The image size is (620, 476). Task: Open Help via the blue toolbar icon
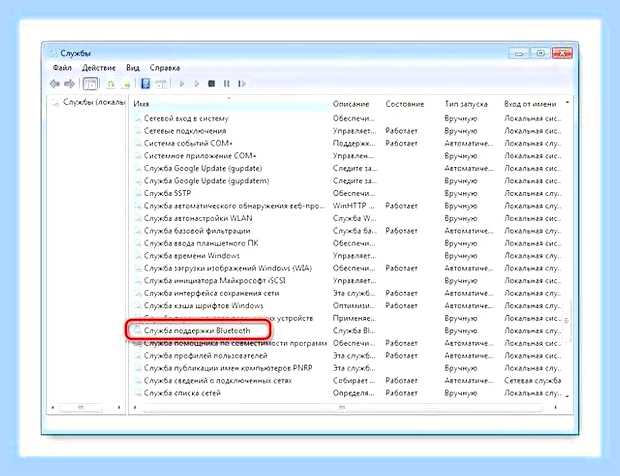point(146,84)
